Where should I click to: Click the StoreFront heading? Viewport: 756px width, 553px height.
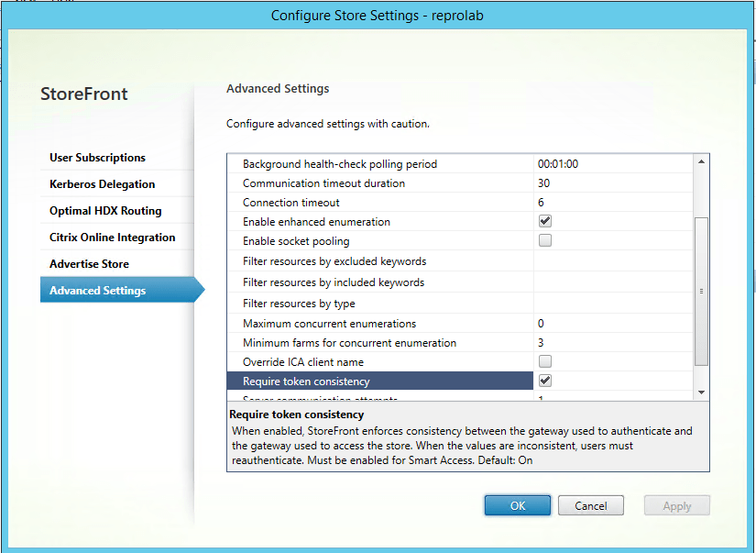point(84,94)
